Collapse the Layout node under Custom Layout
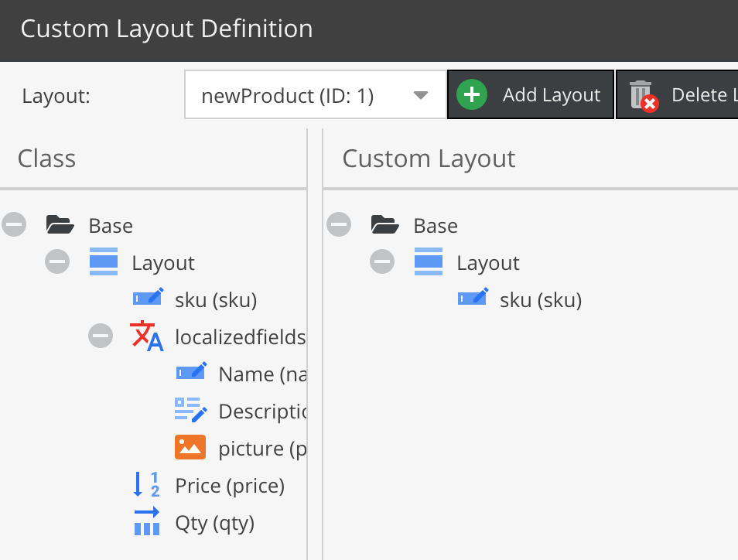 pyautogui.click(x=382, y=261)
